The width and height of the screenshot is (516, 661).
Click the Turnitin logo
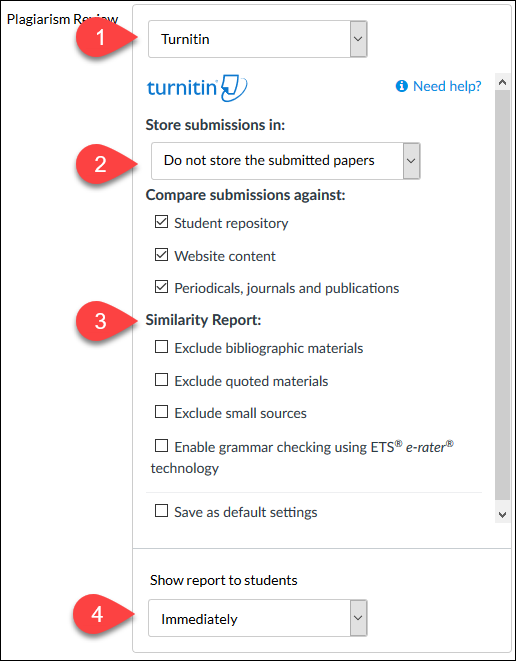[x=197, y=88]
